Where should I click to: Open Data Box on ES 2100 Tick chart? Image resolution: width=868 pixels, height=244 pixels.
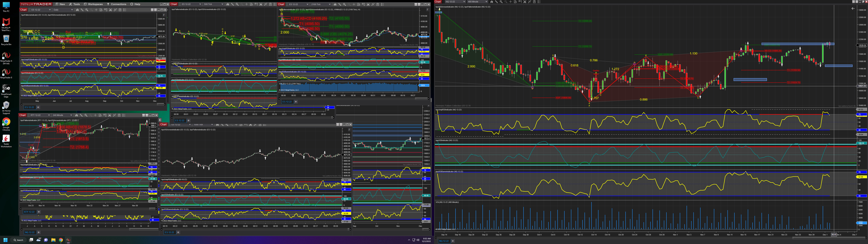359,4
